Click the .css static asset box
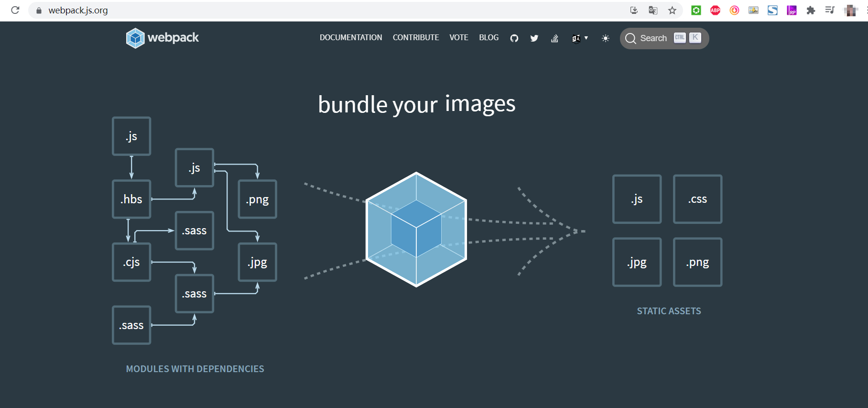Image resolution: width=868 pixels, height=408 pixels. 698,199
